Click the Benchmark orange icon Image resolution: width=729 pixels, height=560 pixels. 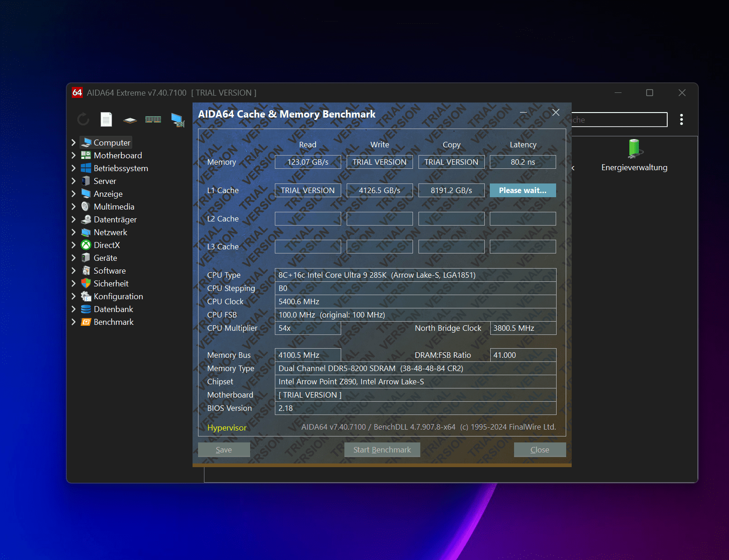[86, 322]
